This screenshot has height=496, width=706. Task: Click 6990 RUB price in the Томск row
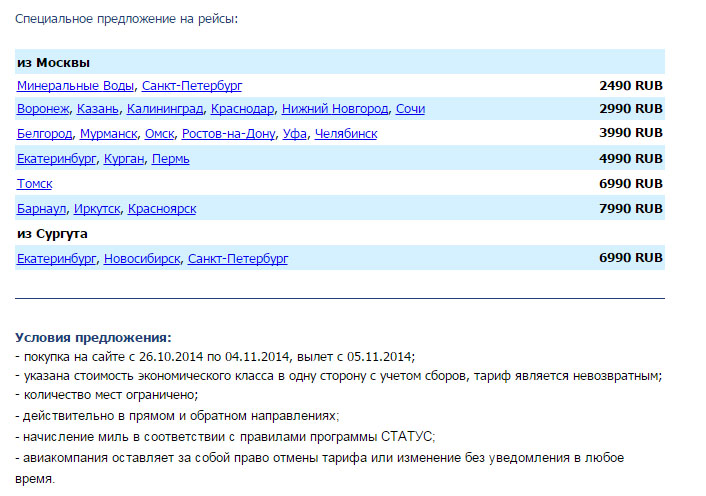[631, 184]
